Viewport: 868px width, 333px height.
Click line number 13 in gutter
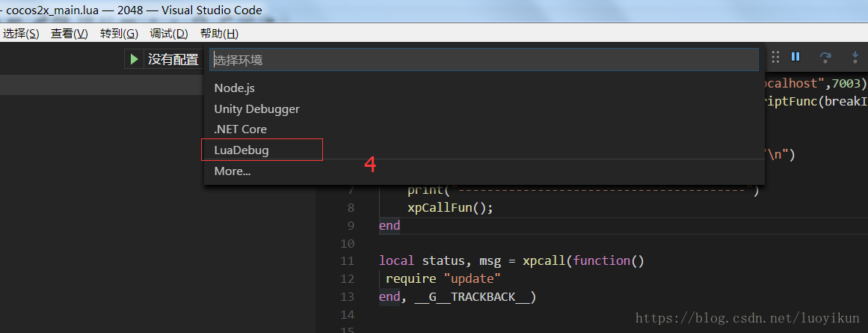click(x=347, y=297)
